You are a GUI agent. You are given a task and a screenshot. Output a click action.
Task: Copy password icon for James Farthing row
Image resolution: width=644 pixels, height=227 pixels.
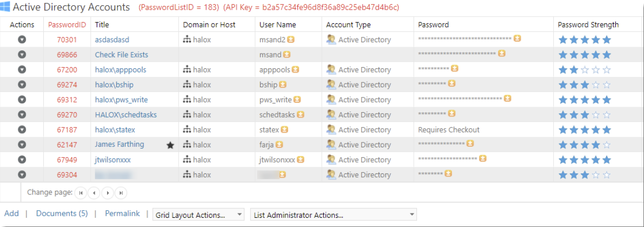[x=470, y=143]
